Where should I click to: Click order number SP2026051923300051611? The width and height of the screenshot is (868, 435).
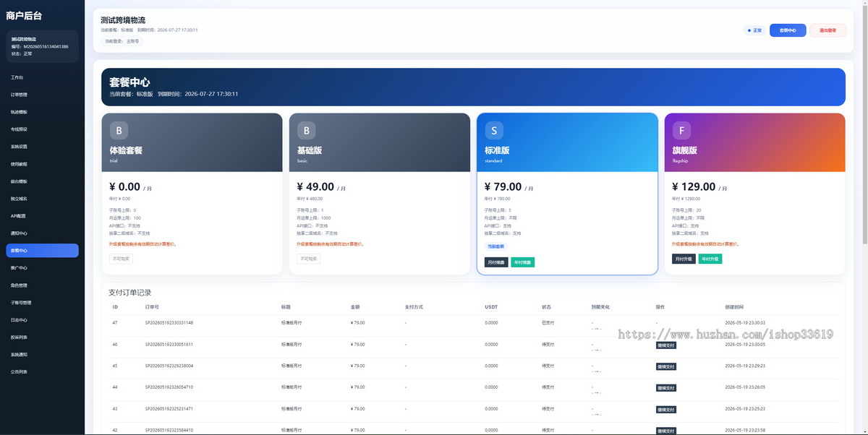pos(169,344)
